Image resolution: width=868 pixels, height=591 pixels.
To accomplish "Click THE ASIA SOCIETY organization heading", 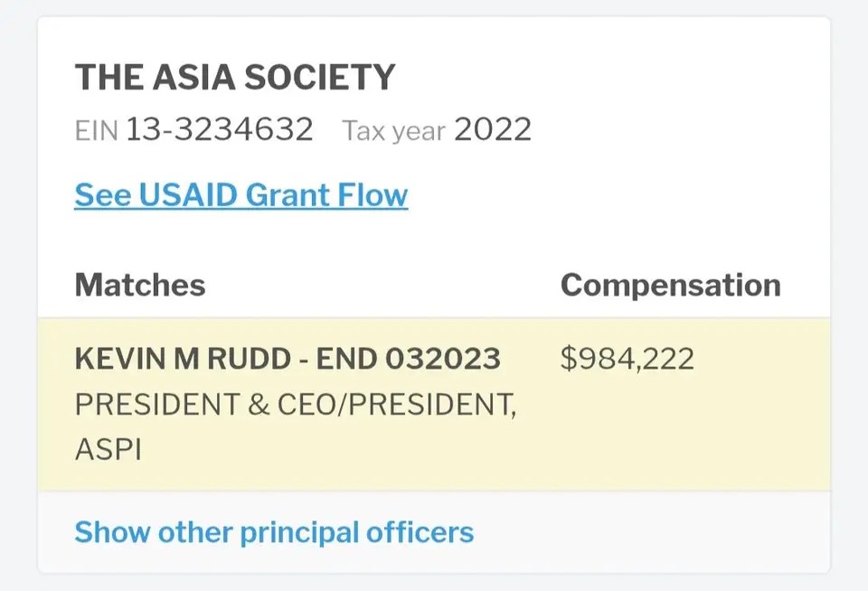I will (x=235, y=77).
